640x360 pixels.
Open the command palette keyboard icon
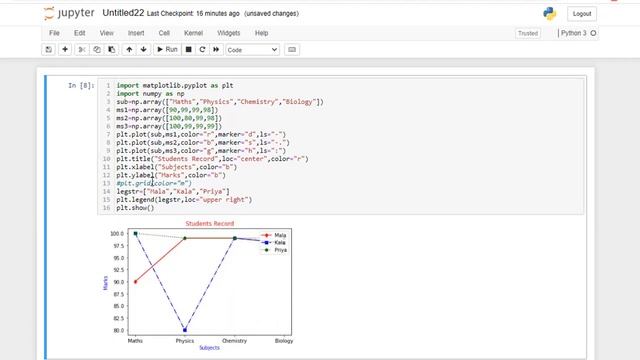tap(292, 50)
